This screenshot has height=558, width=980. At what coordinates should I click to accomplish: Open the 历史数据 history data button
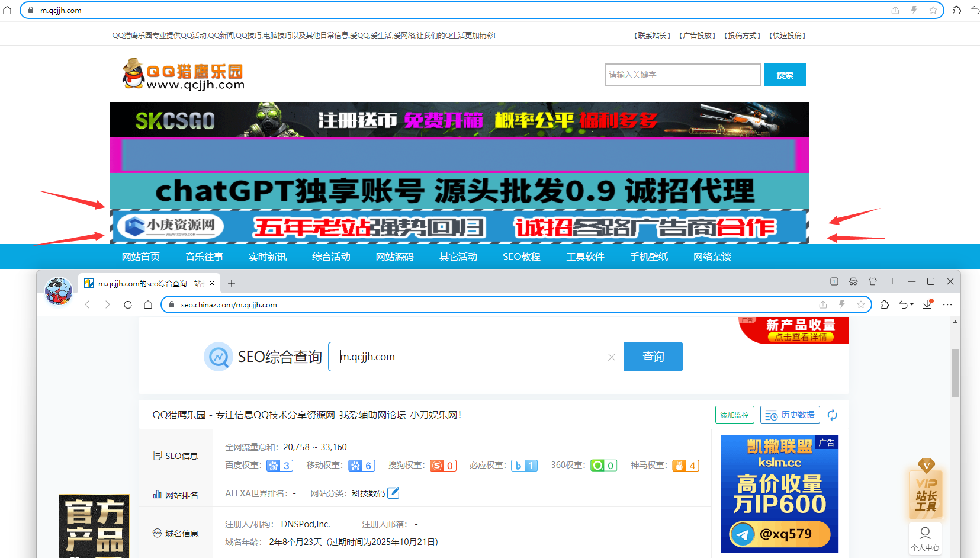tap(790, 415)
